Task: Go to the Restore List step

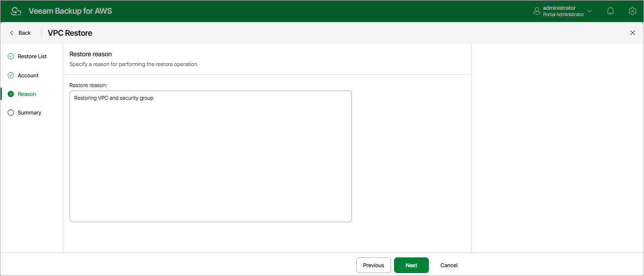Action: (32, 56)
